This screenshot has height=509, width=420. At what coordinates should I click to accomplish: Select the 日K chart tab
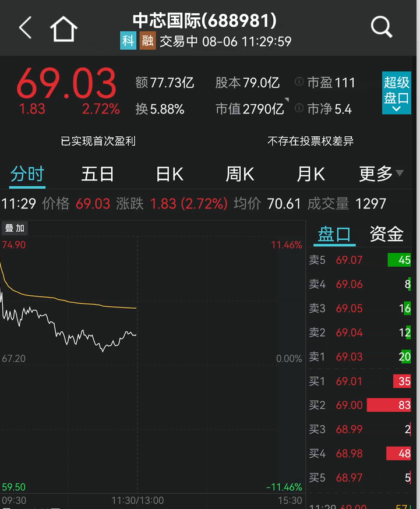pos(170,174)
